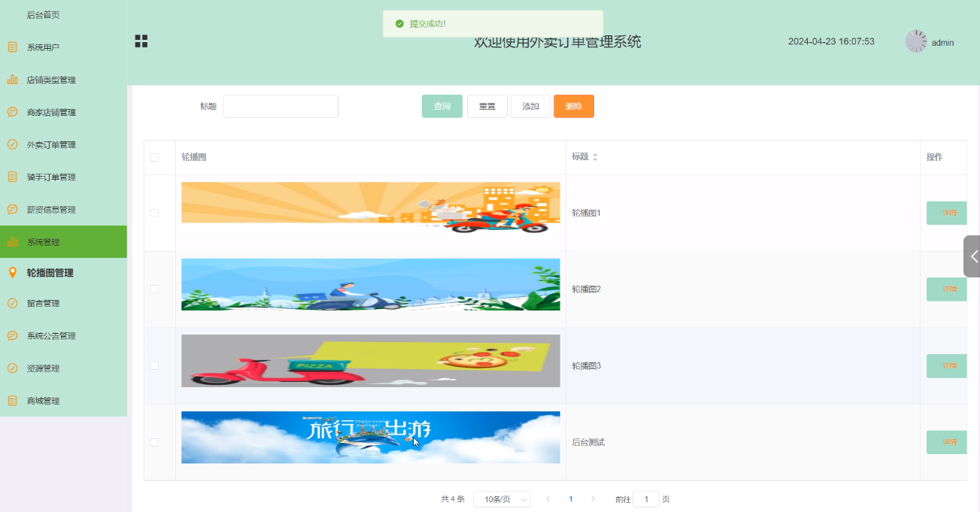The image size is (980, 512).
Task: Click the blue courier banner thumbnail of 轮播图2
Action: click(x=371, y=284)
